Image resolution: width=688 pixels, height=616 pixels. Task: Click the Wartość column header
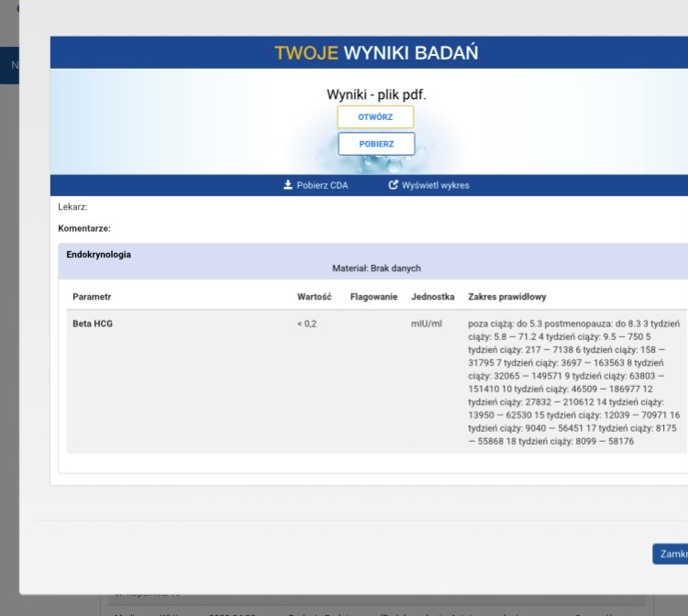pos(314,297)
